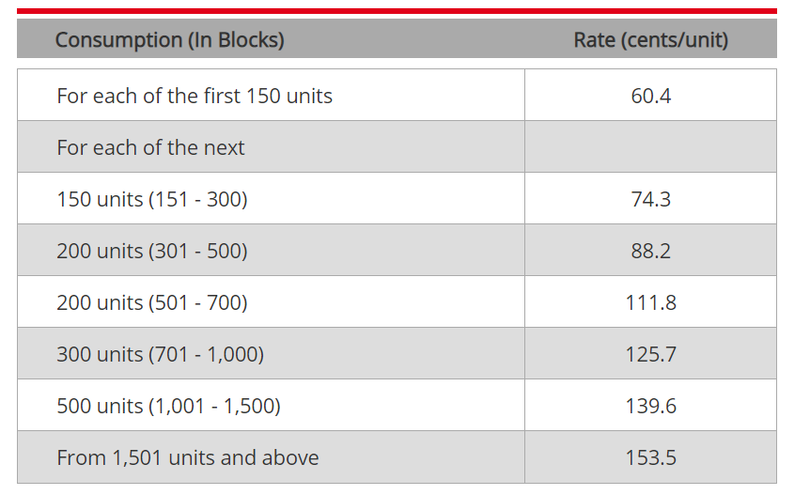Select the 'For each of the first 150 units' cell
The image size is (810, 492).
194,96
